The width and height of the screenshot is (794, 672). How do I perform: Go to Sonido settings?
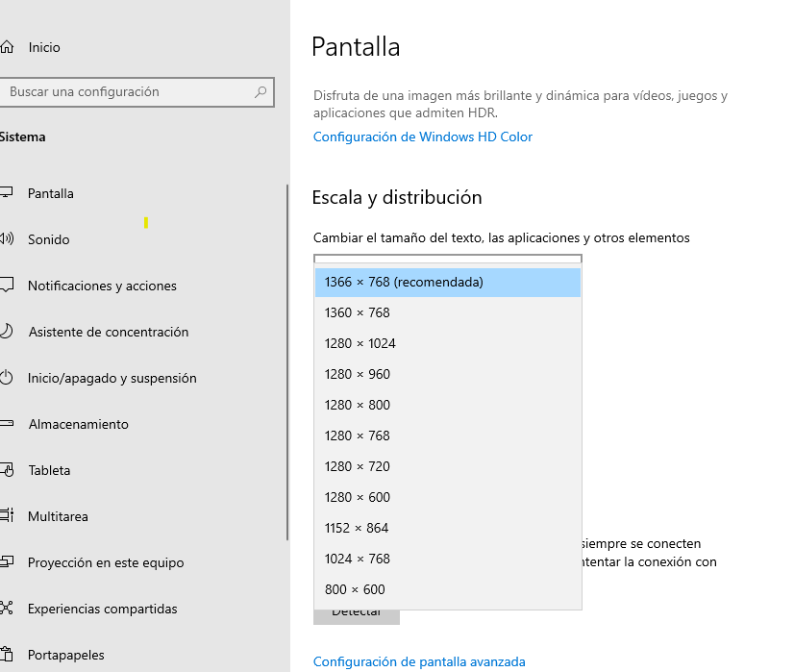[x=49, y=239]
